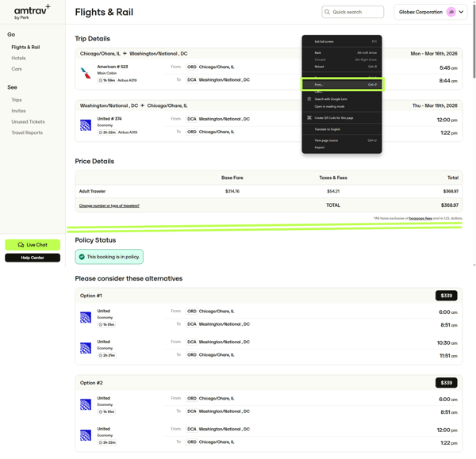Go to Unused Tickets in sidebar
Screen dimensions: 476x459
28,122
